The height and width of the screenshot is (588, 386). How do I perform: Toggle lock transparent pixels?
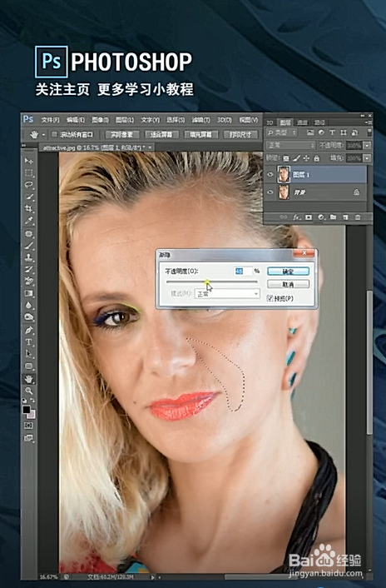(286, 158)
